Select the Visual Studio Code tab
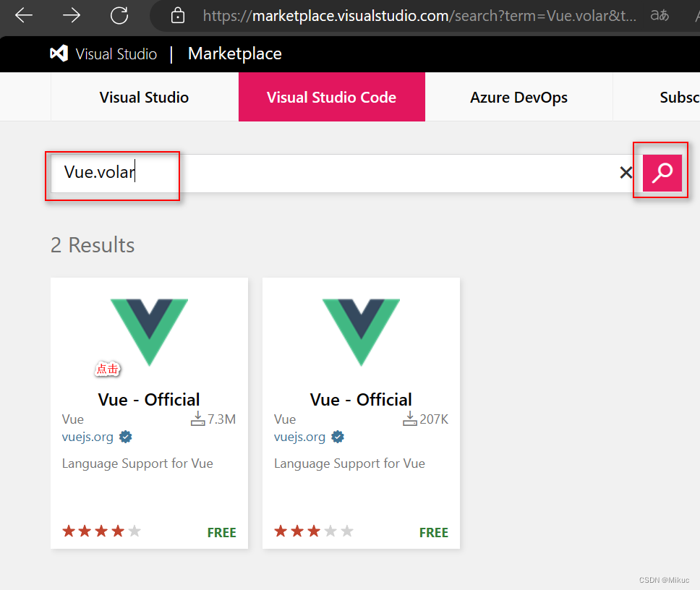This screenshot has width=700, height=590. point(332,98)
